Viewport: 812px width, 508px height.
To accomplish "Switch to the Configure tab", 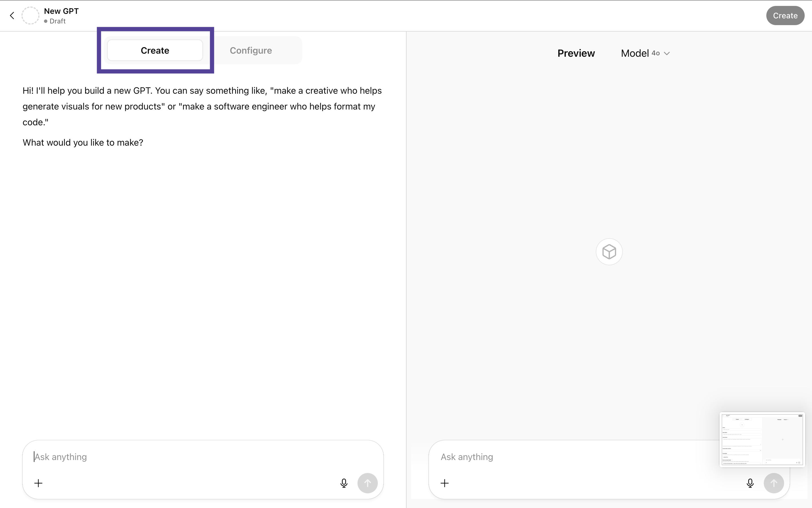I will tap(251, 51).
